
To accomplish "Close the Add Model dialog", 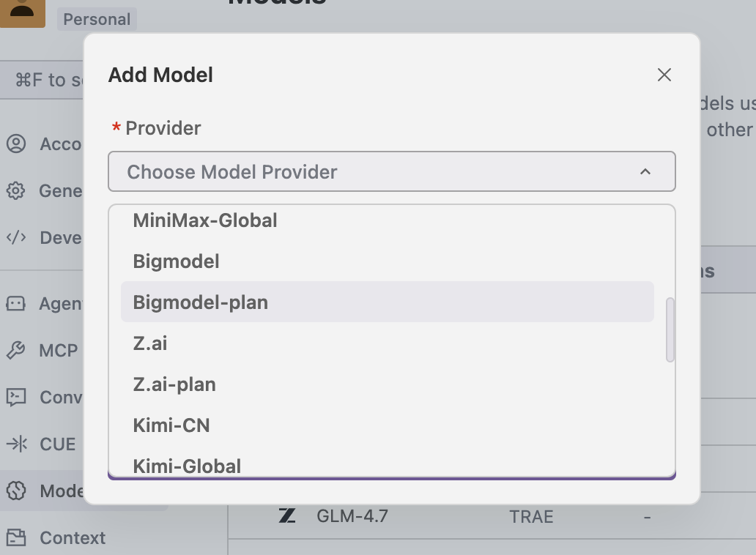I will click(664, 75).
